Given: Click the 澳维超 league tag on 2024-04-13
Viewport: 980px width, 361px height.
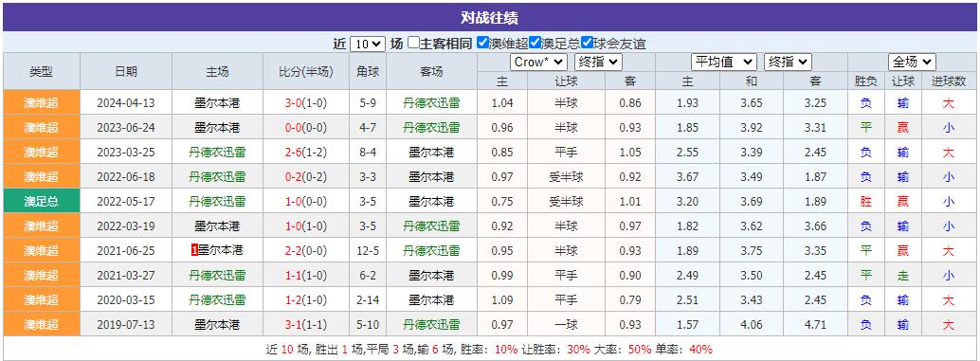Looking at the screenshot, I should [x=42, y=102].
